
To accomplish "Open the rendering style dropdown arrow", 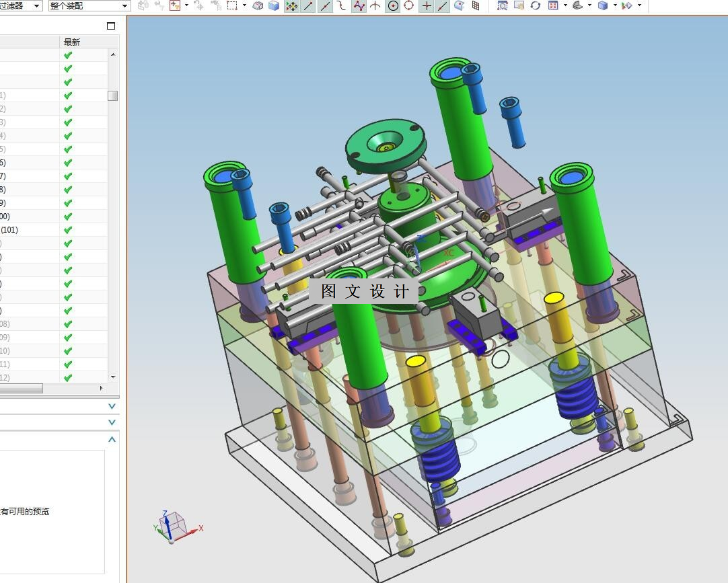I will (615, 5).
